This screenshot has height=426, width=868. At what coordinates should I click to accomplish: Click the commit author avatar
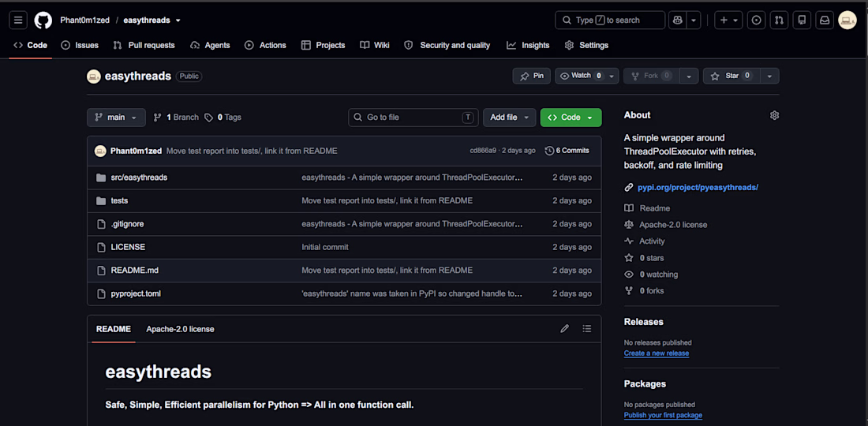coord(100,151)
